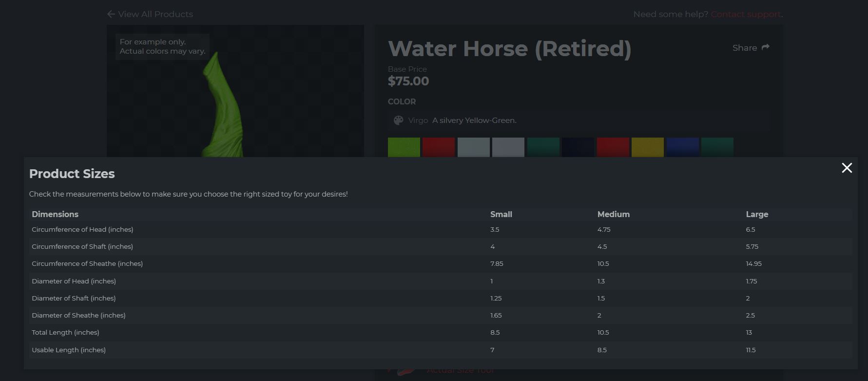Image resolution: width=868 pixels, height=381 pixels.
Task: Click the palette icon next to Virgo
Action: (x=398, y=120)
